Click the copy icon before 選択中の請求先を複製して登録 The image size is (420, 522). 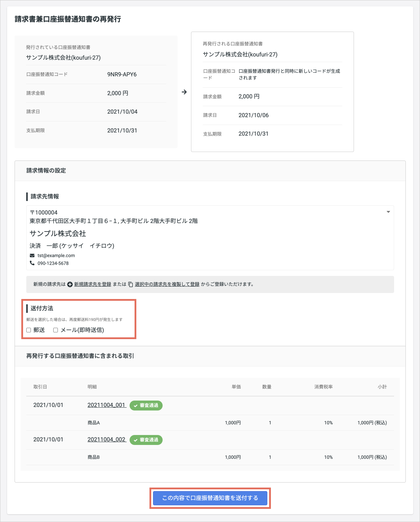tap(131, 284)
